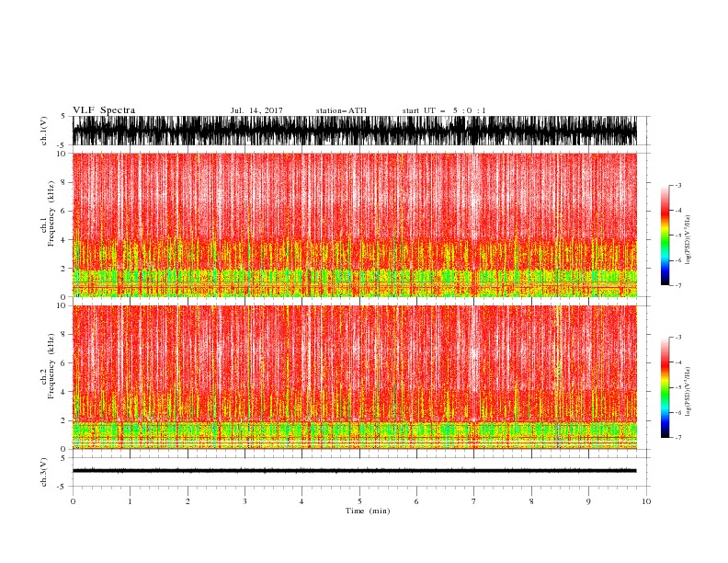Click the -5 tick on the ch.3(V) axis
This screenshot has height=563, width=728.
point(63,487)
